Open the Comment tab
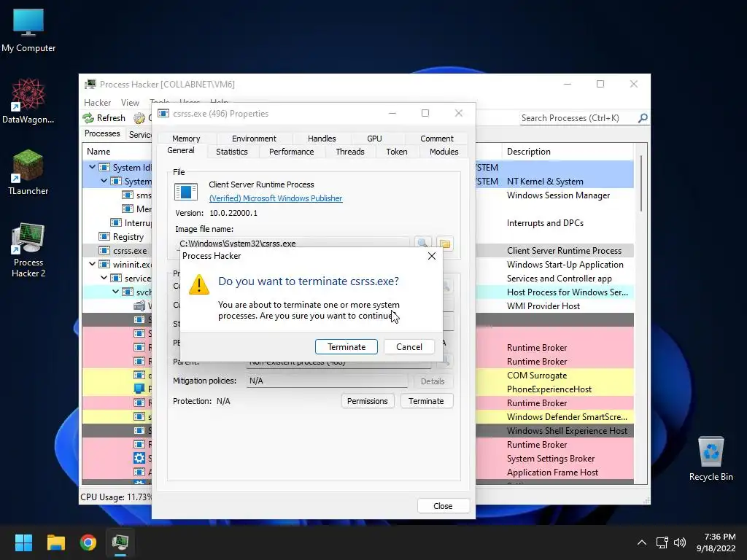747x560 pixels. (x=436, y=139)
